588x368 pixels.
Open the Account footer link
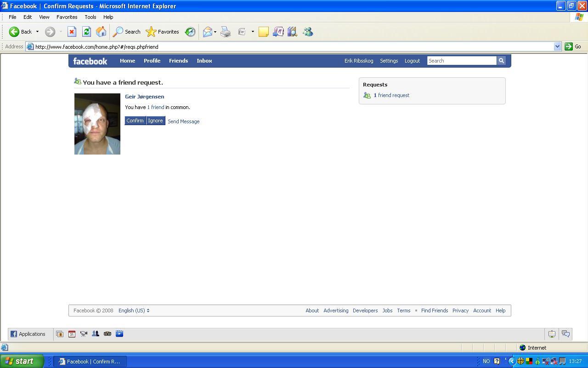point(482,310)
